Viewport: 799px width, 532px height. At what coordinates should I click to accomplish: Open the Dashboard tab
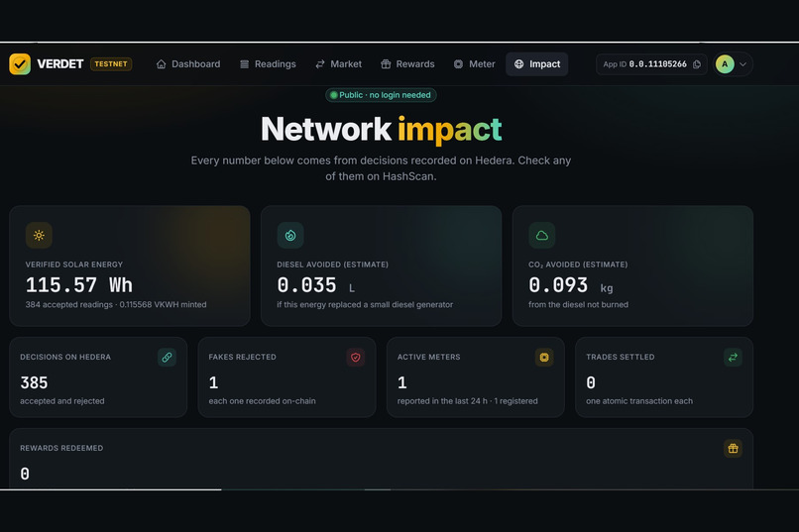188,64
